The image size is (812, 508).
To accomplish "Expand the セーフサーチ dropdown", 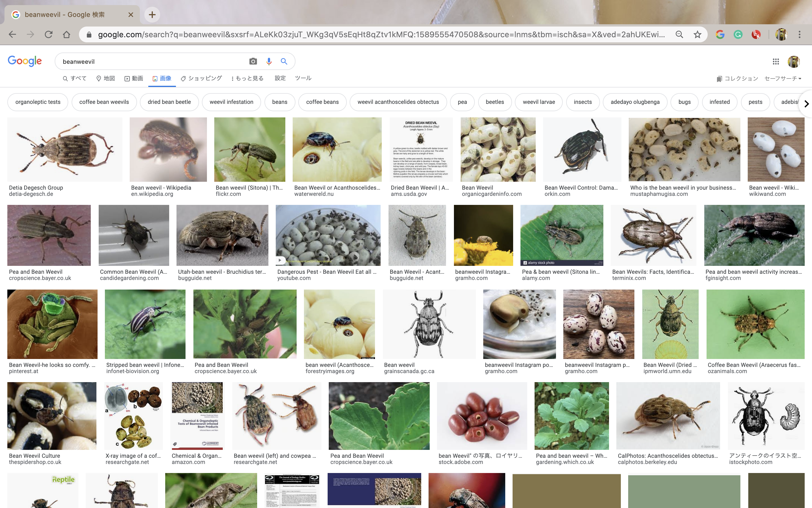I will tap(783, 79).
